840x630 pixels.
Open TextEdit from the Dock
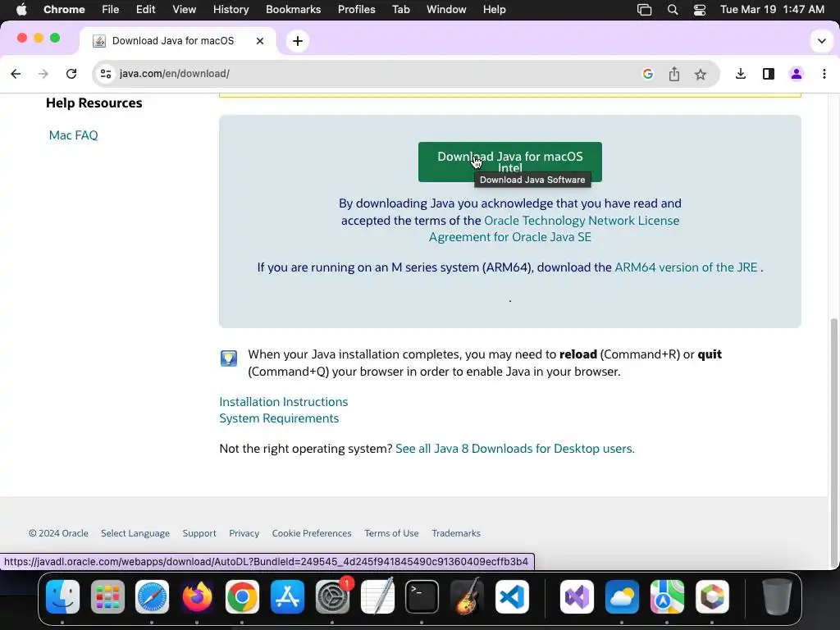(x=377, y=597)
